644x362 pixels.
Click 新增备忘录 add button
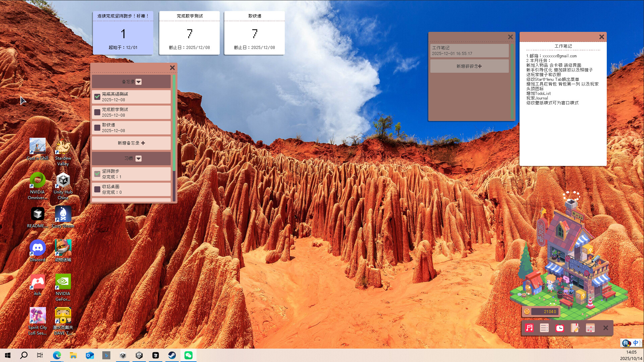point(131,143)
